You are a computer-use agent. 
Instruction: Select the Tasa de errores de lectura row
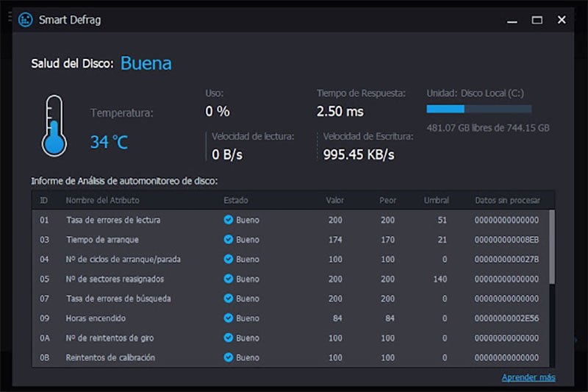pos(290,220)
